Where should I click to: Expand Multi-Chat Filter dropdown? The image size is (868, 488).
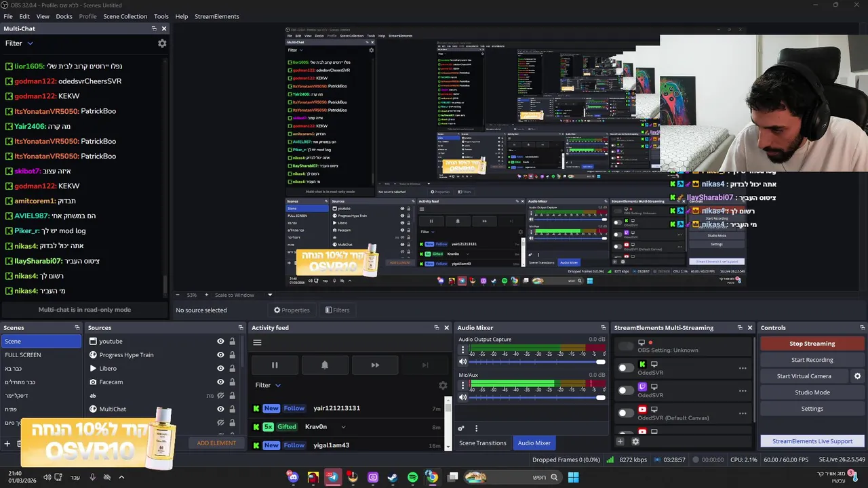[19, 43]
